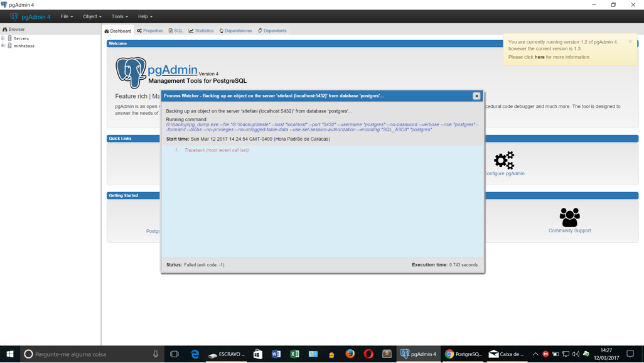This screenshot has height=363, width=644.
Task: Open the Object menu
Action: [92, 16]
